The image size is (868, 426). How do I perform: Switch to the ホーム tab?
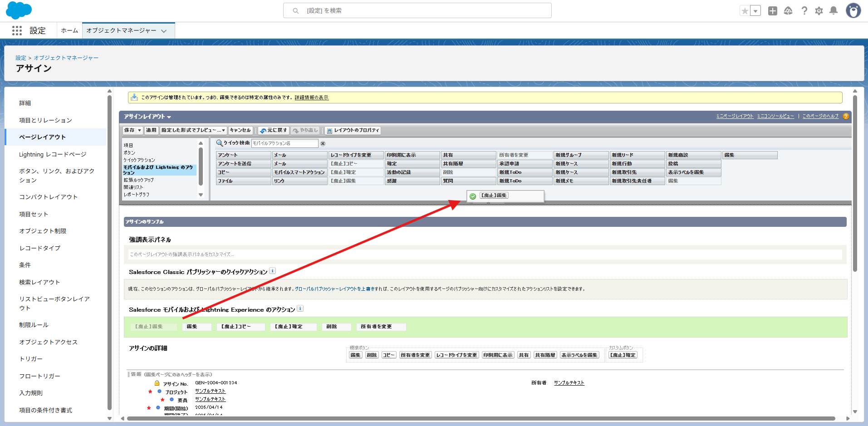[x=69, y=30]
